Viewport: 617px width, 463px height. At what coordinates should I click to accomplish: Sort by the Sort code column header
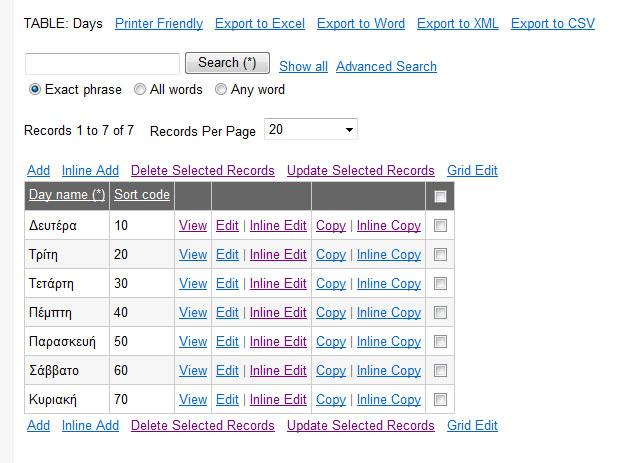142,195
